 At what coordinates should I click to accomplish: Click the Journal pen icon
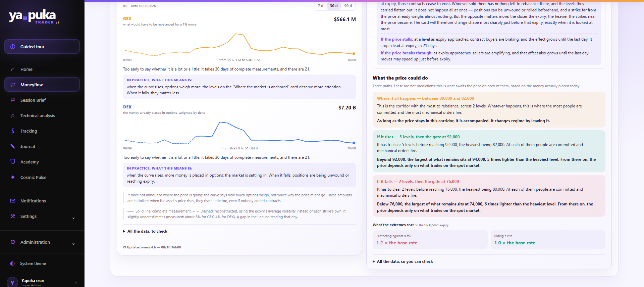[13, 146]
